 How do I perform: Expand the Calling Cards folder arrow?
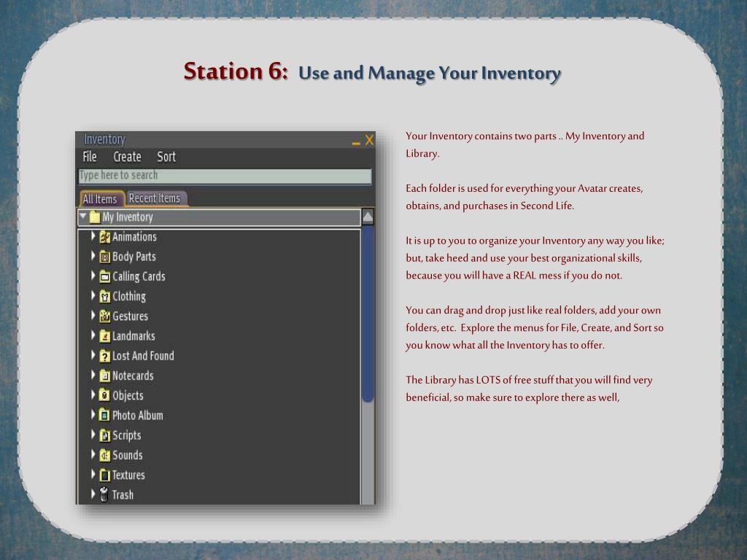93,276
